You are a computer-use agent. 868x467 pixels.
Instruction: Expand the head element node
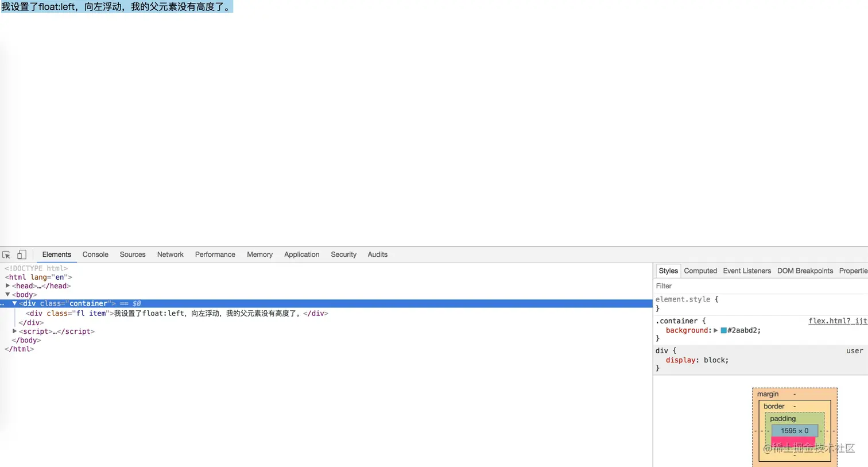[8, 285]
